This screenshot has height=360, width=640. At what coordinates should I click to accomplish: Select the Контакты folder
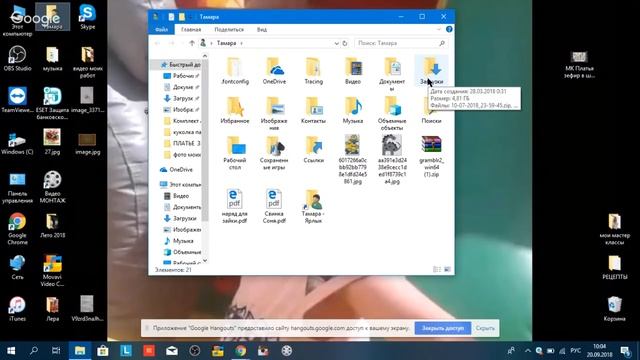[x=313, y=110]
